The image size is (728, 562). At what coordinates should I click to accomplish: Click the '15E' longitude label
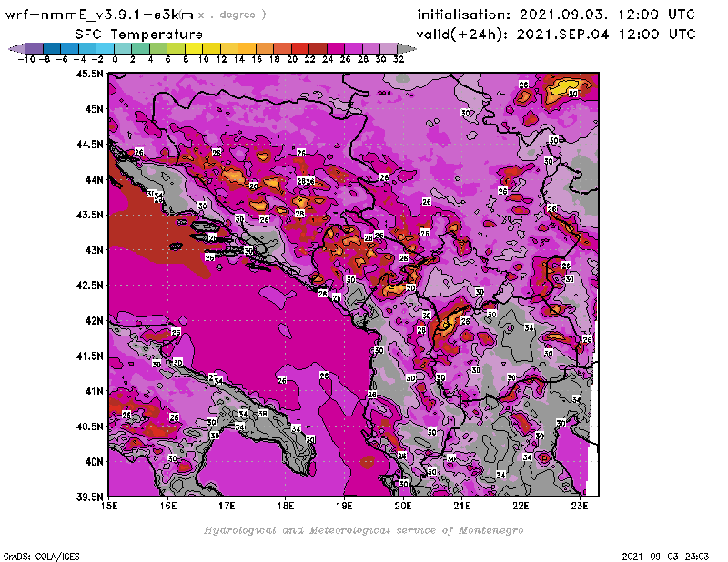point(109,506)
